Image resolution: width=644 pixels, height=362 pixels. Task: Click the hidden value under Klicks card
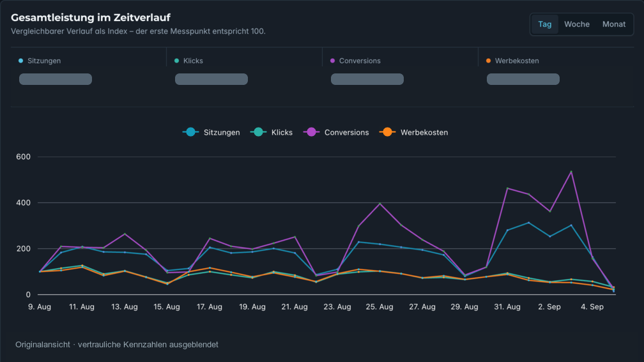click(211, 79)
